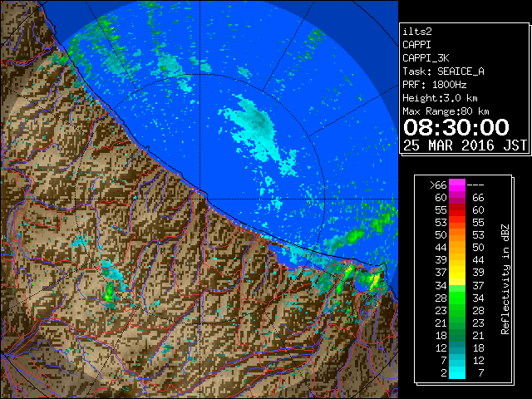Click the 'CAPPI_3K' product name text

(426, 58)
